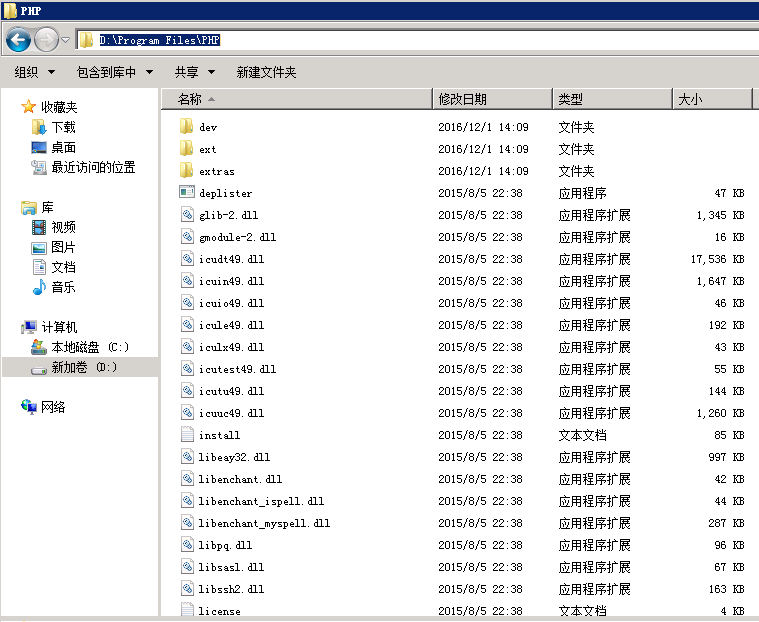Open the 组织 (Organize) dropdown menu
The height and width of the screenshot is (622, 759).
click(33, 72)
